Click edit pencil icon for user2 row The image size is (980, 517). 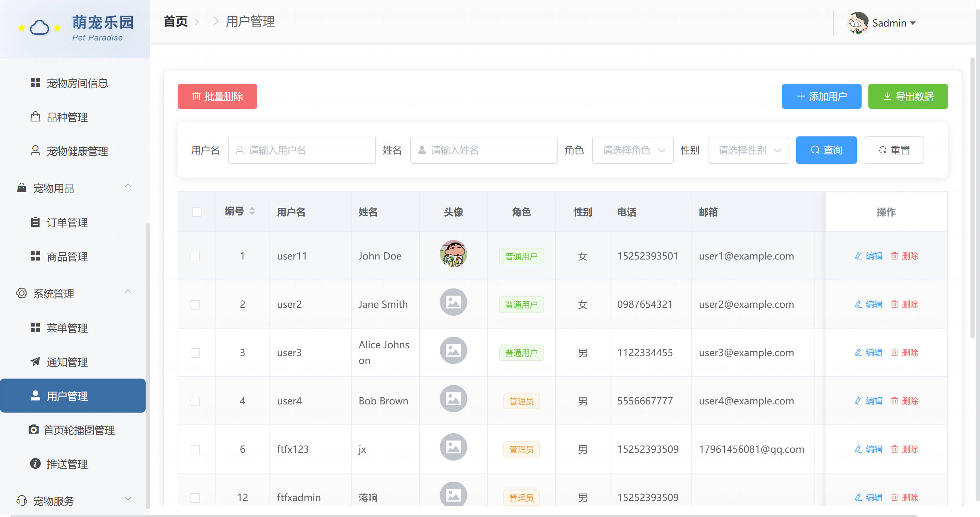(x=858, y=304)
